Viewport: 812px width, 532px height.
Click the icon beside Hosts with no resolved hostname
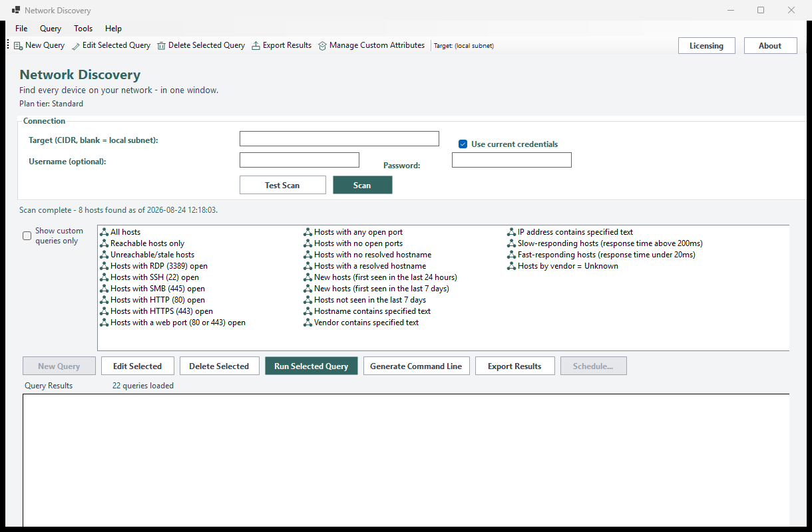tap(308, 255)
